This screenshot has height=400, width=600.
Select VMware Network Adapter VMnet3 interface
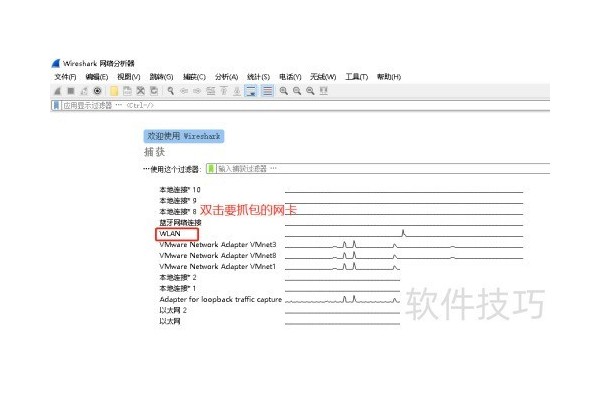pyautogui.click(x=218, y=245)
